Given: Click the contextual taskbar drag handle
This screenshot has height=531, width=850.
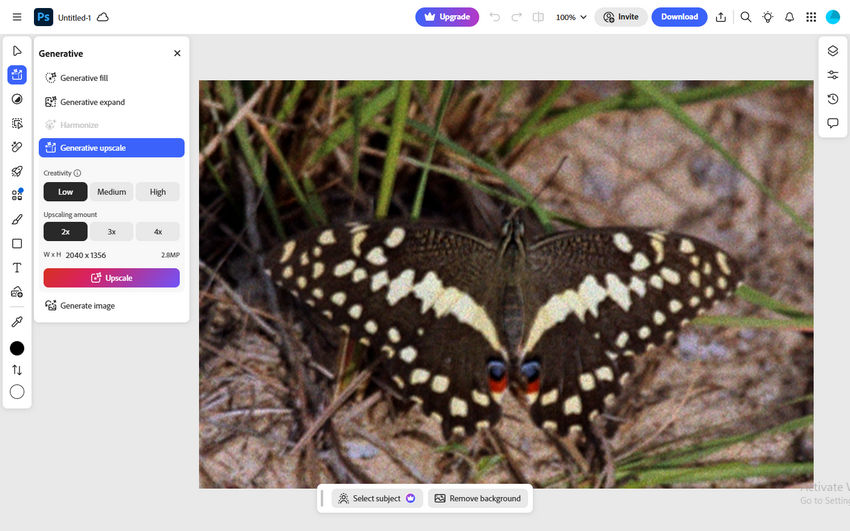Looking at the screenshot, I should point(323,498).
